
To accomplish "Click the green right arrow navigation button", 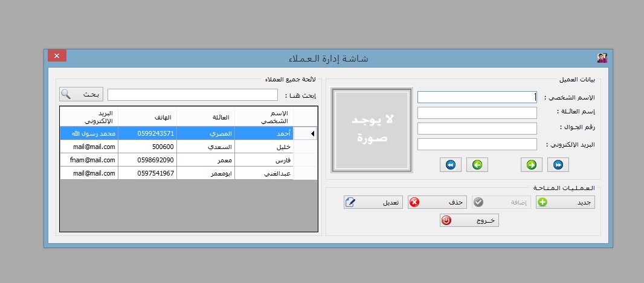I will (532, 165).
